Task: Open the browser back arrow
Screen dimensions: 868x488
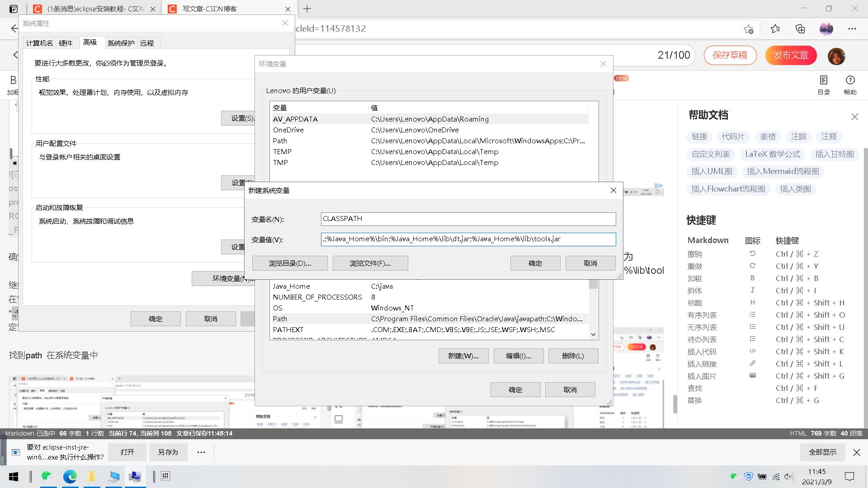Action: (13, 28)
